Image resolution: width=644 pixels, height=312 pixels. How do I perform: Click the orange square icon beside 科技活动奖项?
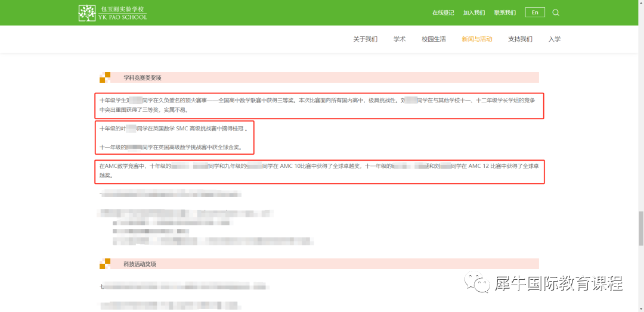tap(105, 264)
